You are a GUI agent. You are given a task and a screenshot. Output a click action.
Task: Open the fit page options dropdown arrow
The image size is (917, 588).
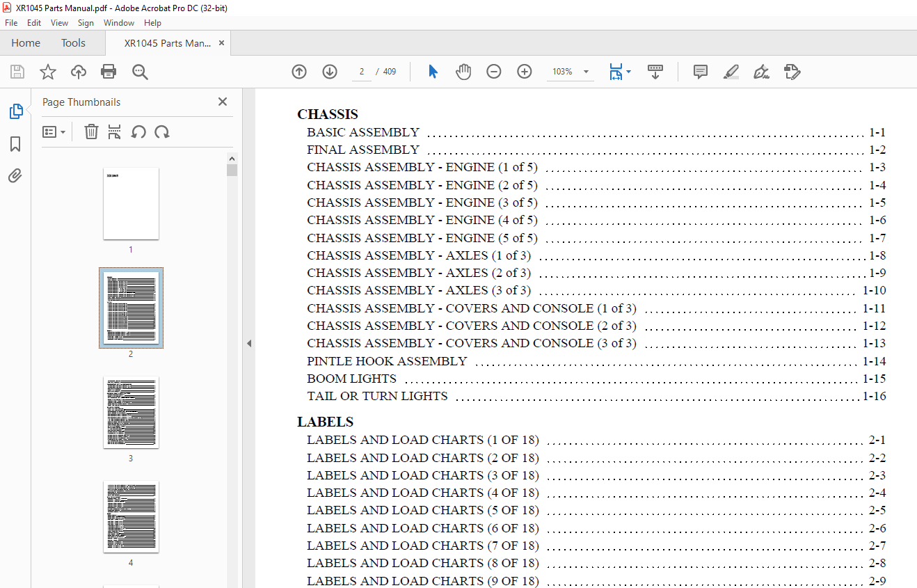tap(629, 72)
